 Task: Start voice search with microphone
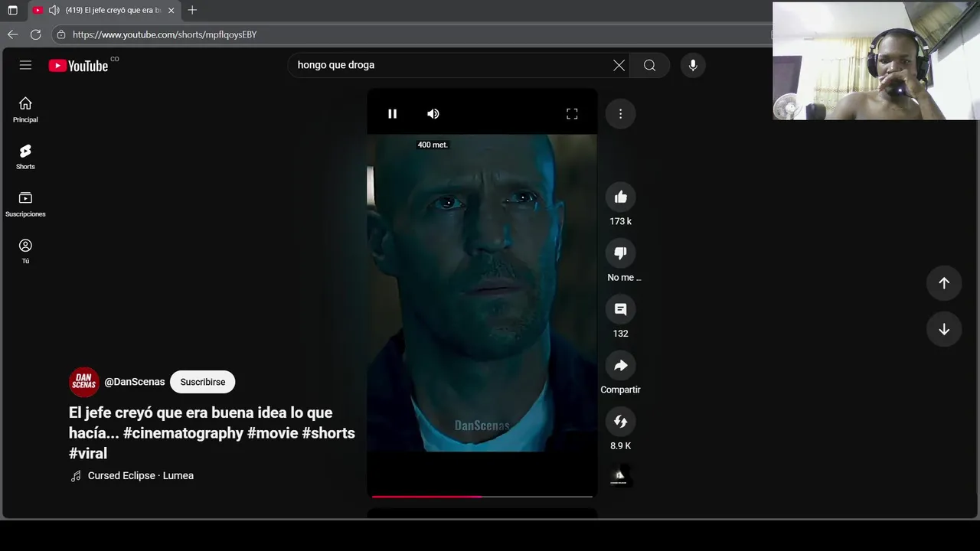click(693, 65)
